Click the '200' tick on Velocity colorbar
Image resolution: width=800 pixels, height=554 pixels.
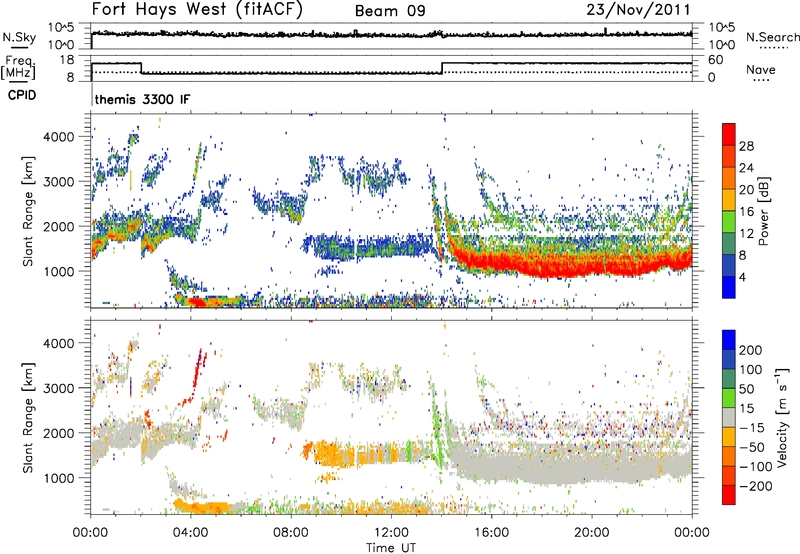751,350
